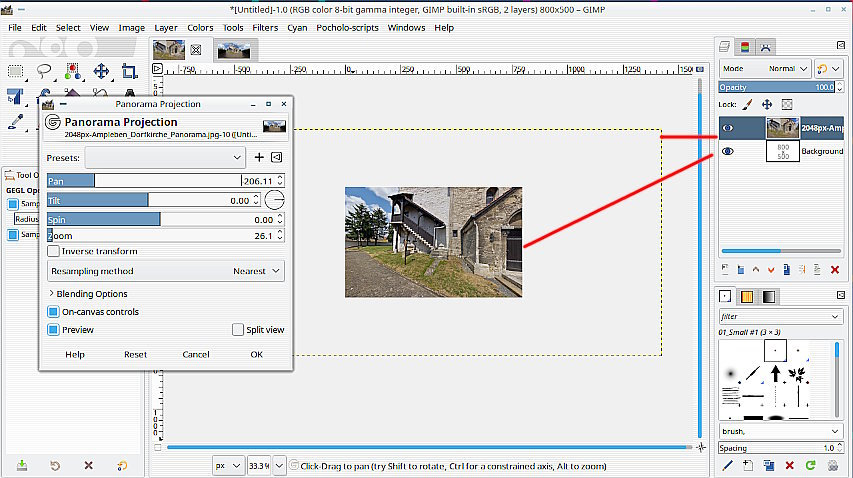
Task: Hide the Background layer visibility eye
Action: click(727, 151)
